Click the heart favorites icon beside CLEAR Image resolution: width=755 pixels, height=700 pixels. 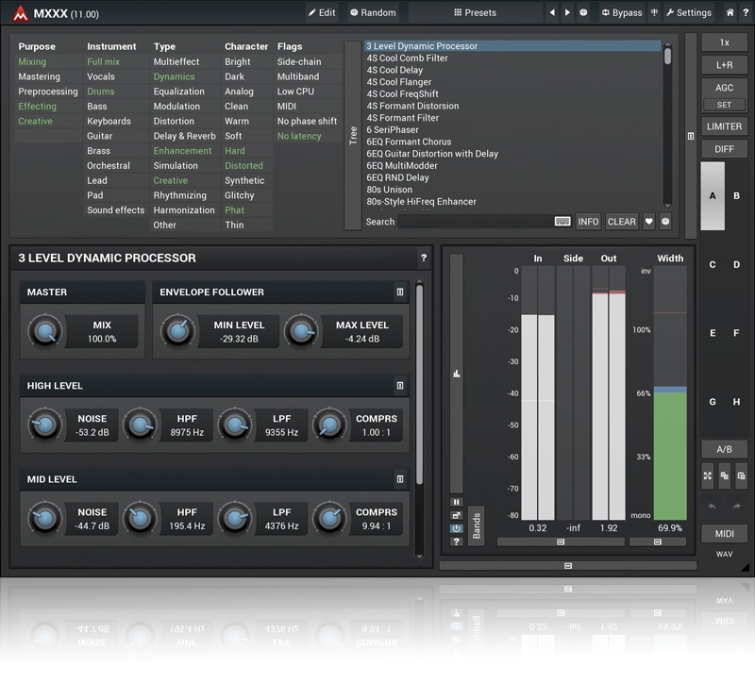tap(648, 222)
